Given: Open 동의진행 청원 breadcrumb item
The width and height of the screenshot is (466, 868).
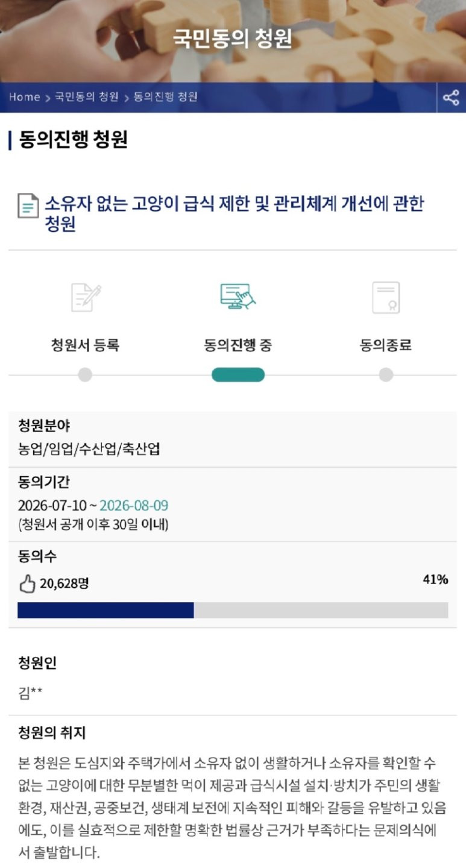Looking at the screenshot, I should coord(165,97).
